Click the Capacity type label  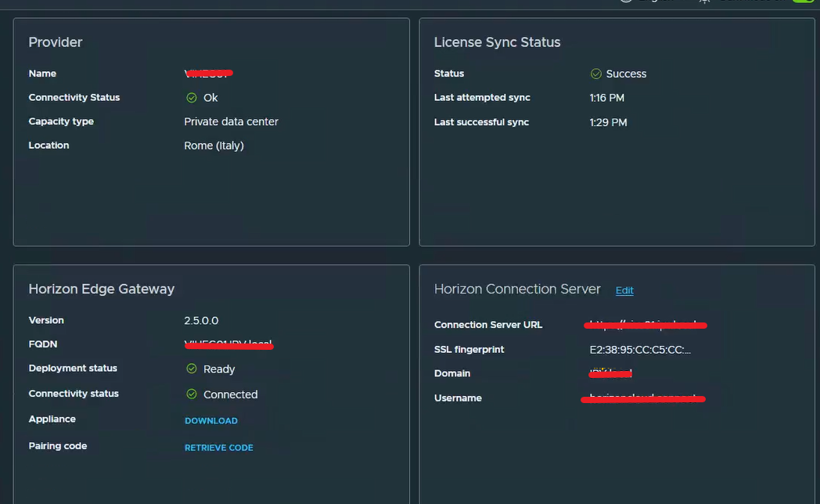(61, 121)
